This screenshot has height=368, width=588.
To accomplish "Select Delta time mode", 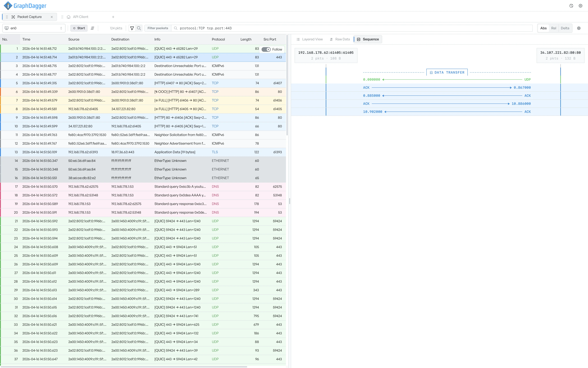I will 565,28.
